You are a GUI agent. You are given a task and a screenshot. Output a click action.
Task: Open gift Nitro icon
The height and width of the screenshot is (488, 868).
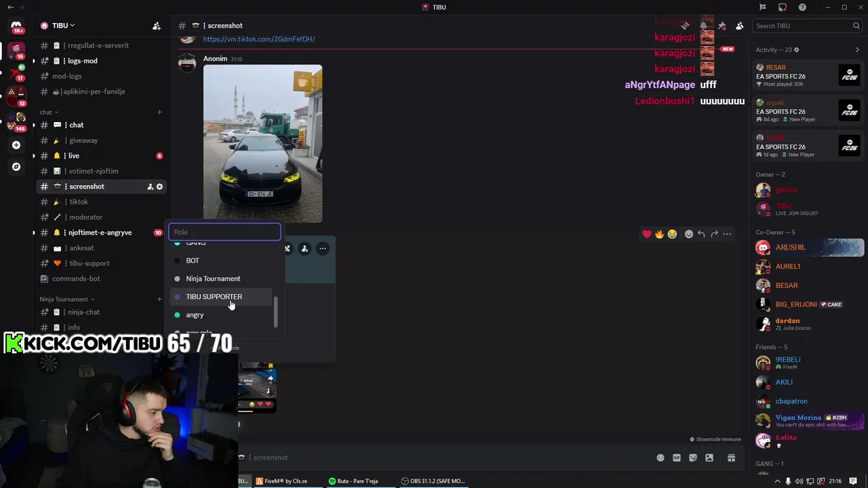click(x=731, y=457)
